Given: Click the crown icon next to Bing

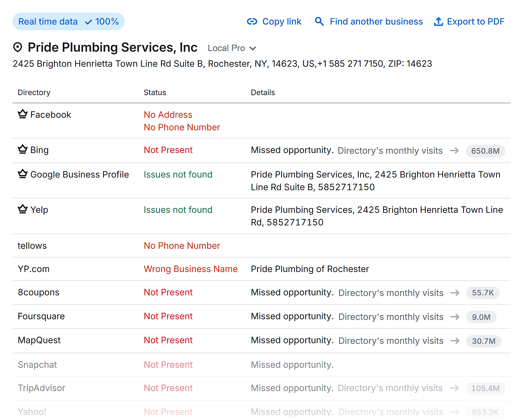Looking at the screenshot, I should coord(22,149).
